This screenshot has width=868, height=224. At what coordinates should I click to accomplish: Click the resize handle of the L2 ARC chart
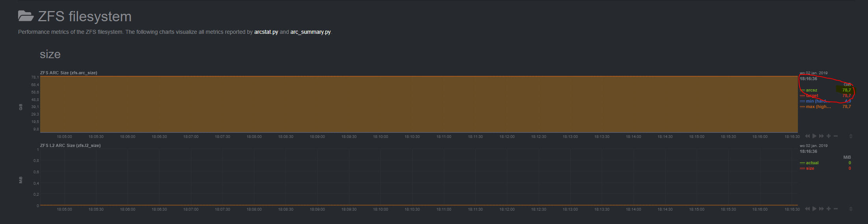coord(851,209)
